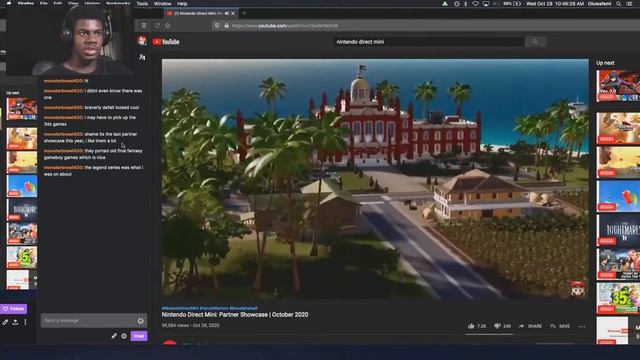The image size is (640, 360).
Task: Open the Apple menu
Action: (x=9, y=3)
